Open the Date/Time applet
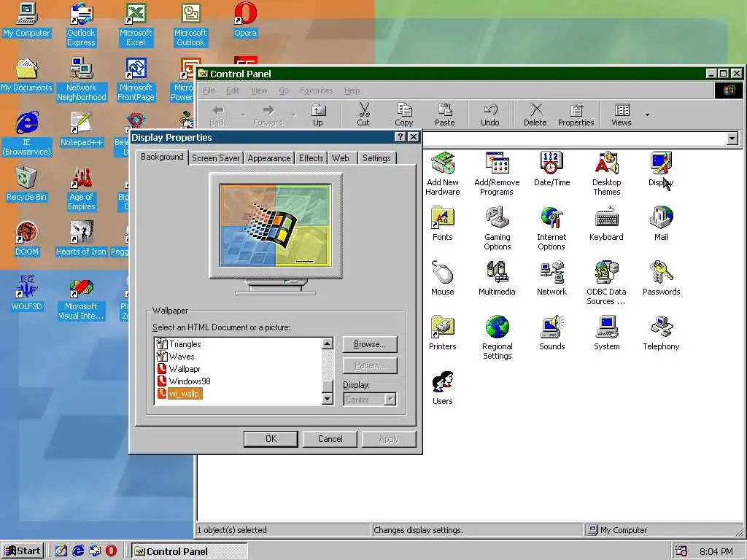Viewport: 747px width, 560px height. pyautogui.click(x=551, y=169)
